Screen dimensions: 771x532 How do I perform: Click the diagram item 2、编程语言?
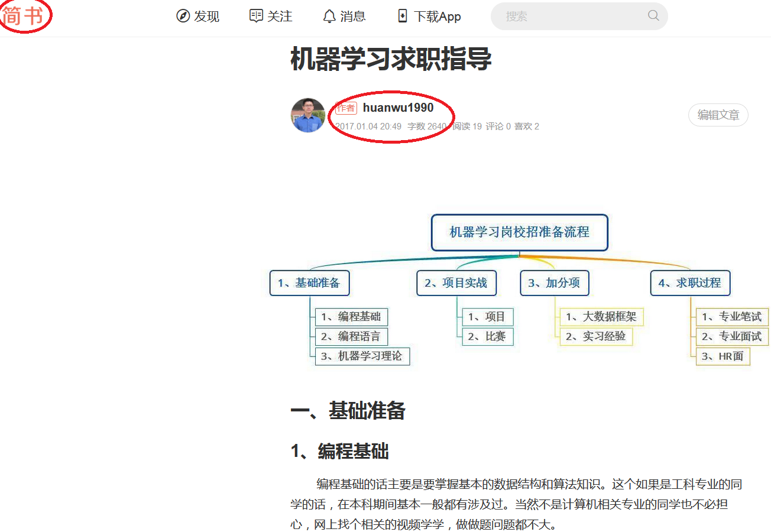tap(351, 337)
